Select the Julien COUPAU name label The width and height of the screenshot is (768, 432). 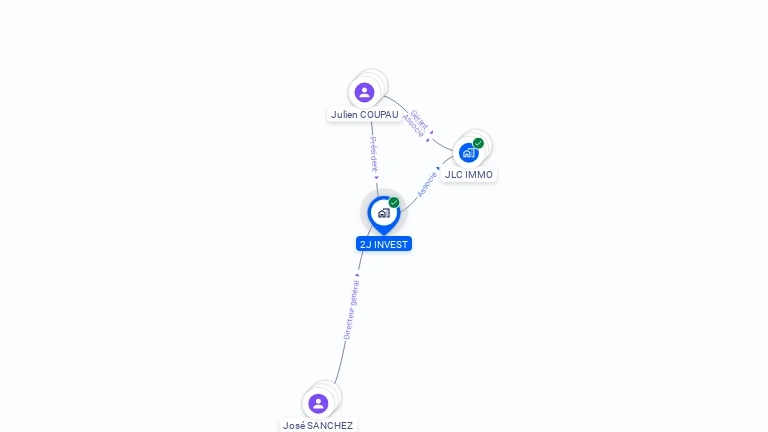(x=364, y=115)
